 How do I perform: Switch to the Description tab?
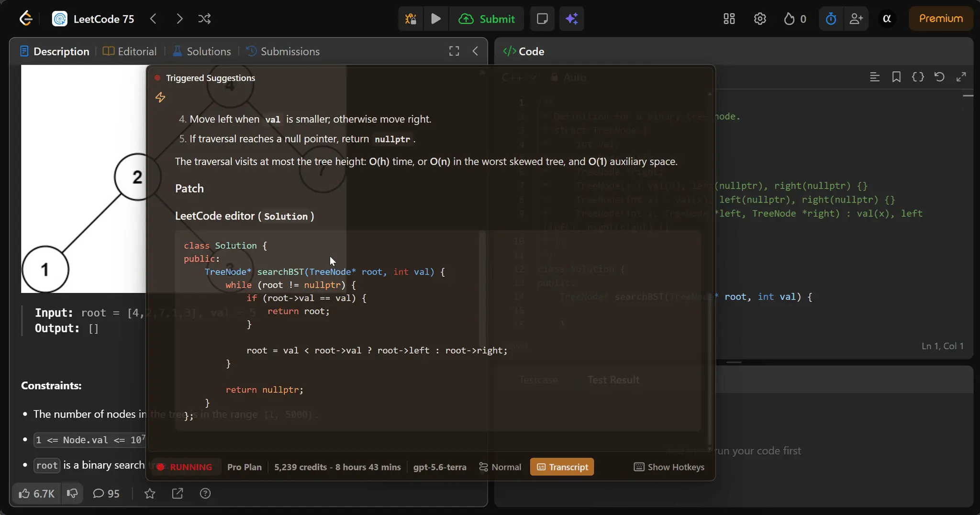click(x=55, y=51)
